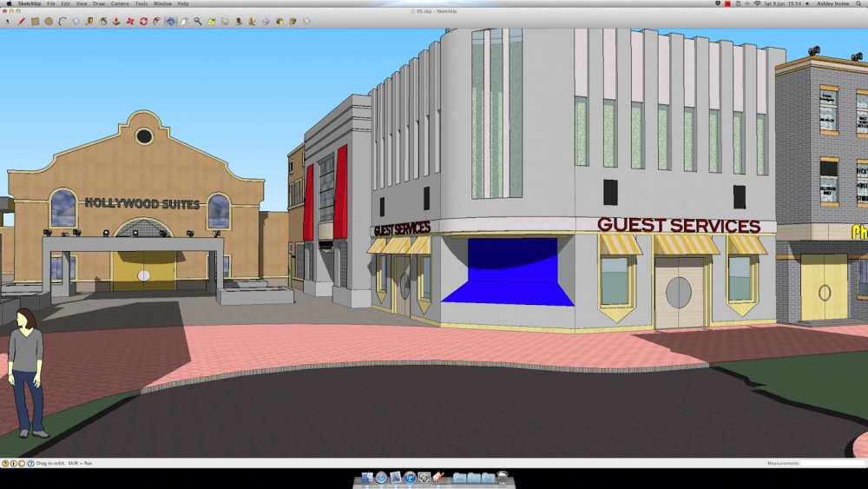The height and width of the screenshot is (489, 868).
Task: Click the date and time display
Action: pyautogui.click(x=782, y=3)
